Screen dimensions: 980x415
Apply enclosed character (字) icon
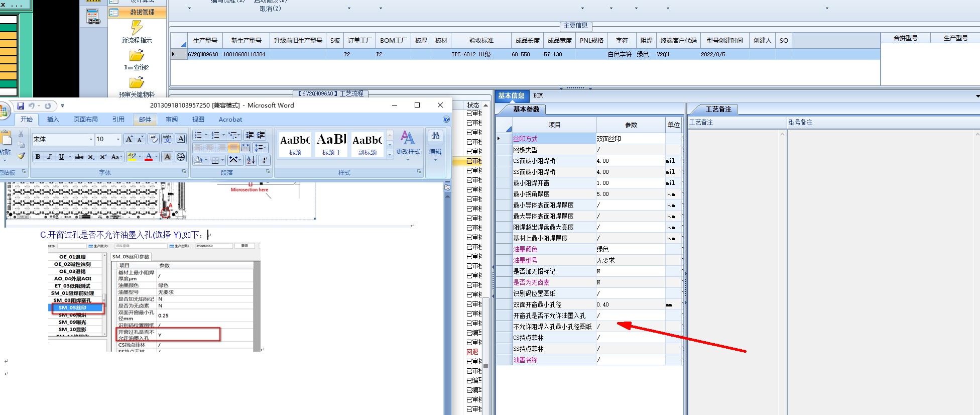point(181,157)
